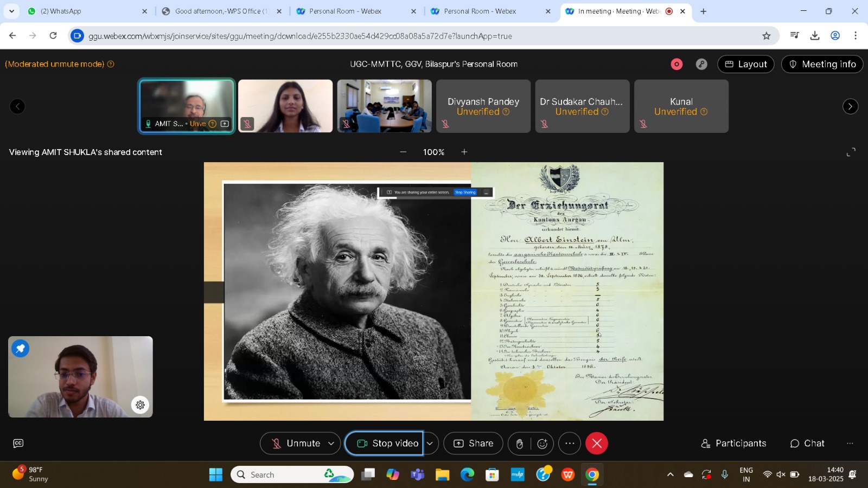Leave the meeting with red X button
This screenshot has height=488, width=868.
597,444
